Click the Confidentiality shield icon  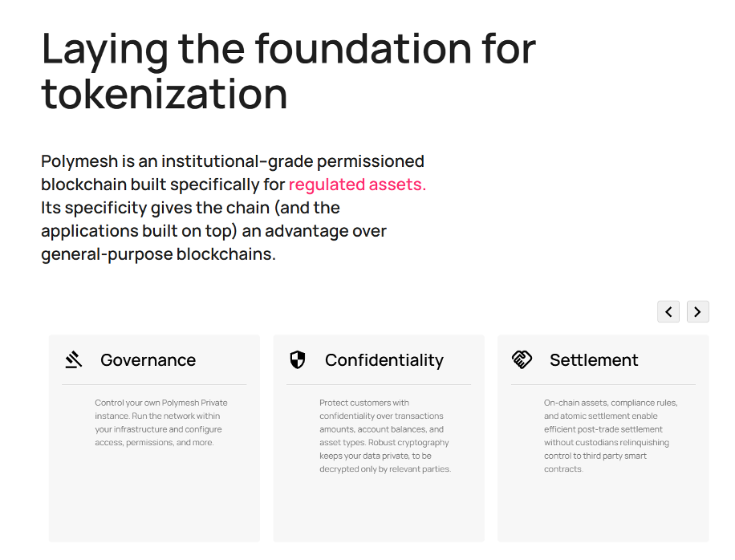click(x=298, y=359)
